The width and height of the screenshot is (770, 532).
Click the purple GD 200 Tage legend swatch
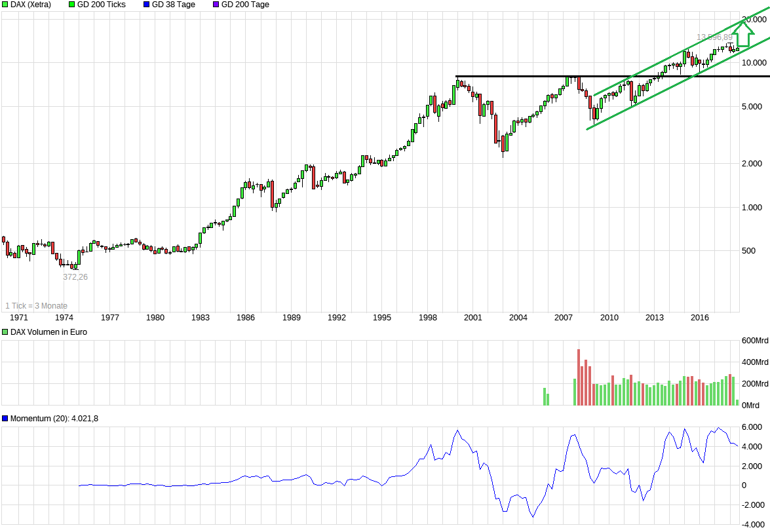tap(216, 5)
